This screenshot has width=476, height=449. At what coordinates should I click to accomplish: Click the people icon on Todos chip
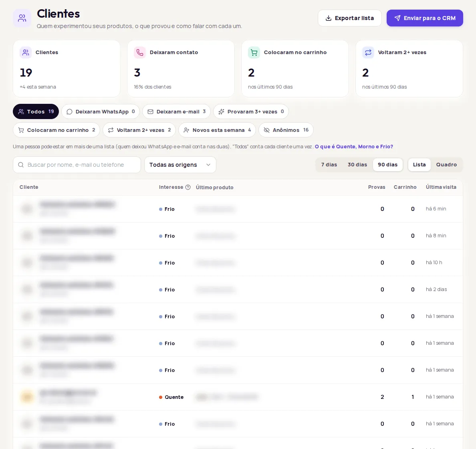click(21, 112)
